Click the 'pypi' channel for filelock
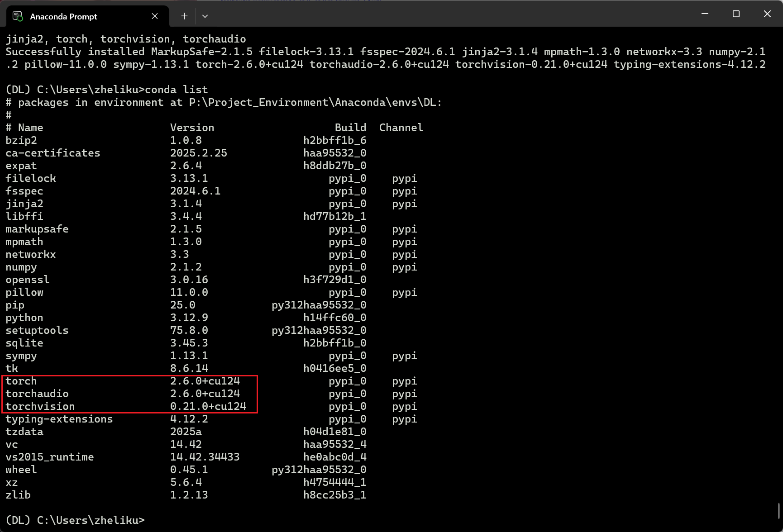 tap(405, 179)
